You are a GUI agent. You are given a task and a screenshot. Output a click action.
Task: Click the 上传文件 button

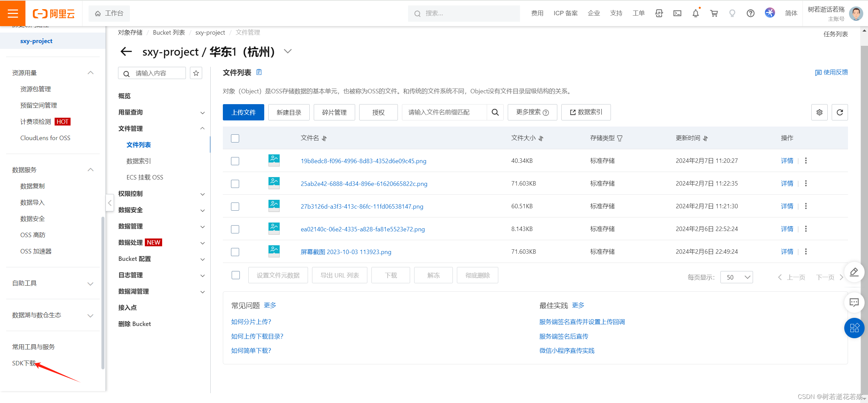coord(243,112)
